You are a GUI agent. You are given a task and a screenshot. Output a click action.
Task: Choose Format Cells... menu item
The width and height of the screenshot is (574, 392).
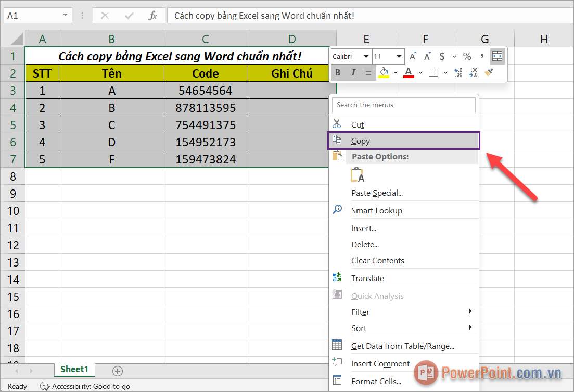404,381
